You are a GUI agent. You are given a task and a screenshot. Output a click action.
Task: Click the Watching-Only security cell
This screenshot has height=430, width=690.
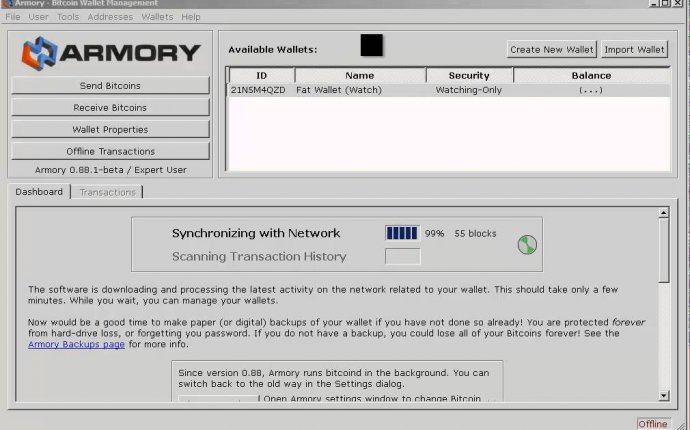[x=469, y=90]
